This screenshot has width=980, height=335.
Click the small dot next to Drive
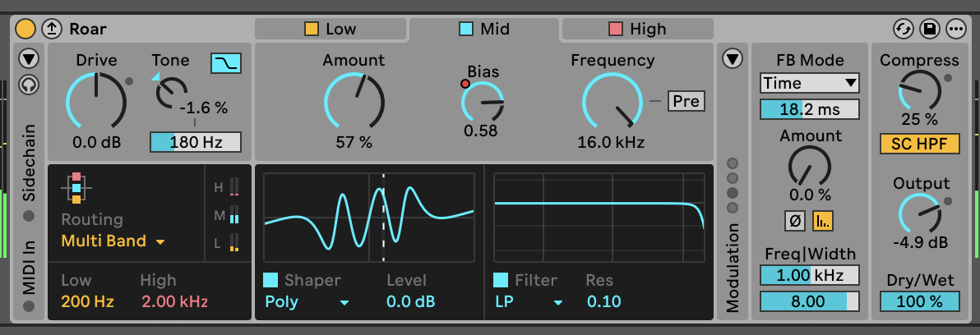click(x=129, y=81)
